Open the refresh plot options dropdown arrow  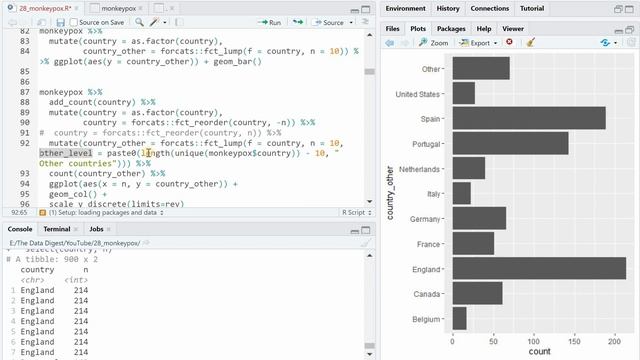click(616, 43)
